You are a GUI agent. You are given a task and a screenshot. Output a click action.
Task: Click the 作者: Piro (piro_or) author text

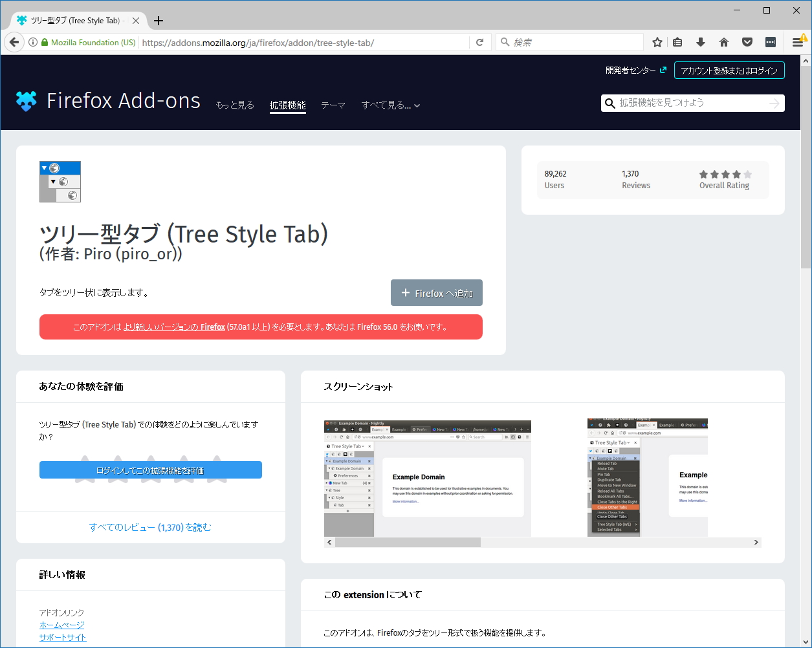111,254
